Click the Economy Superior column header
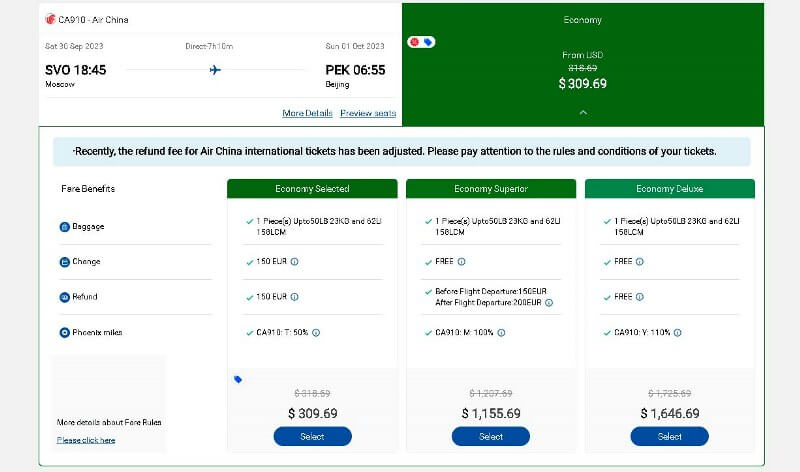This screenshot has height=472, width=800. pos(491,189)
